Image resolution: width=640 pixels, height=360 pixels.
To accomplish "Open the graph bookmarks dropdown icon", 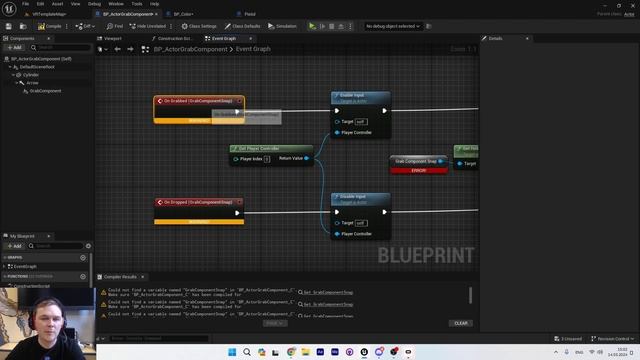I will tap(102, 49).
